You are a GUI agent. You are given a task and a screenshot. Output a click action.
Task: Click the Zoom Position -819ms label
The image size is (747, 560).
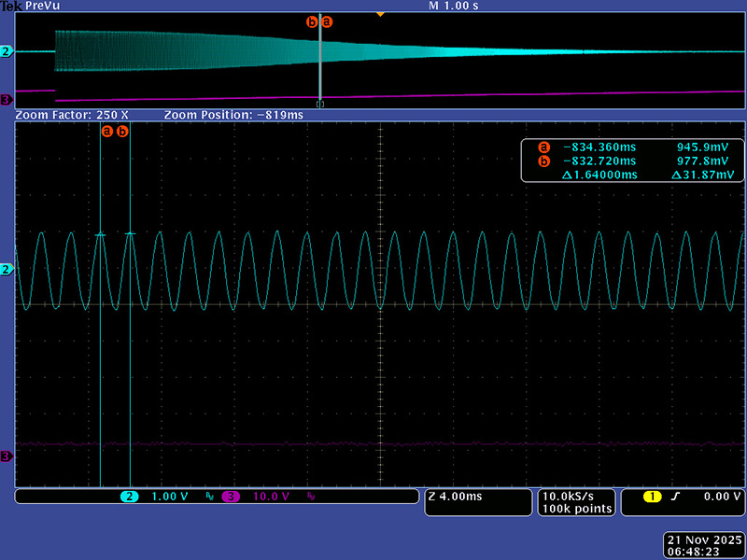[x=233, y=115]
